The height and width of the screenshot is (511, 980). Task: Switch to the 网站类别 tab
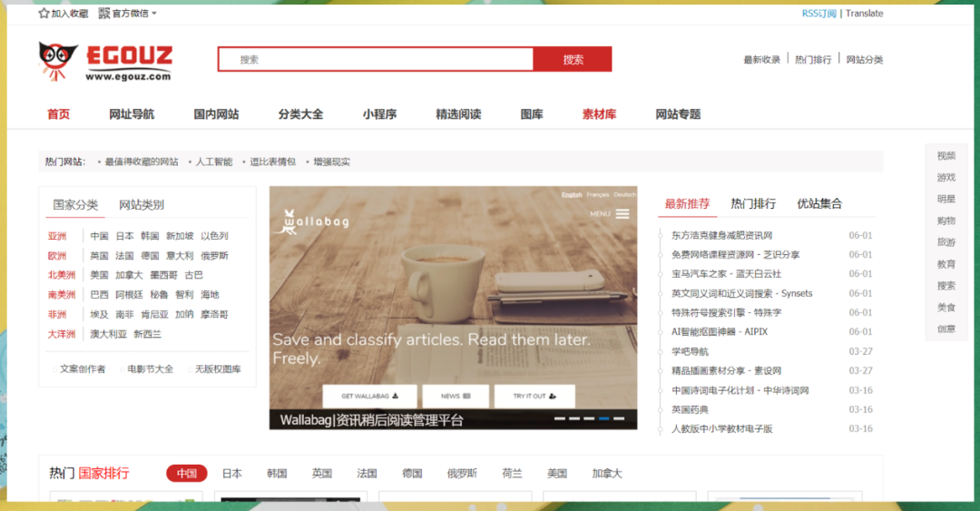(x=142, y=205)
